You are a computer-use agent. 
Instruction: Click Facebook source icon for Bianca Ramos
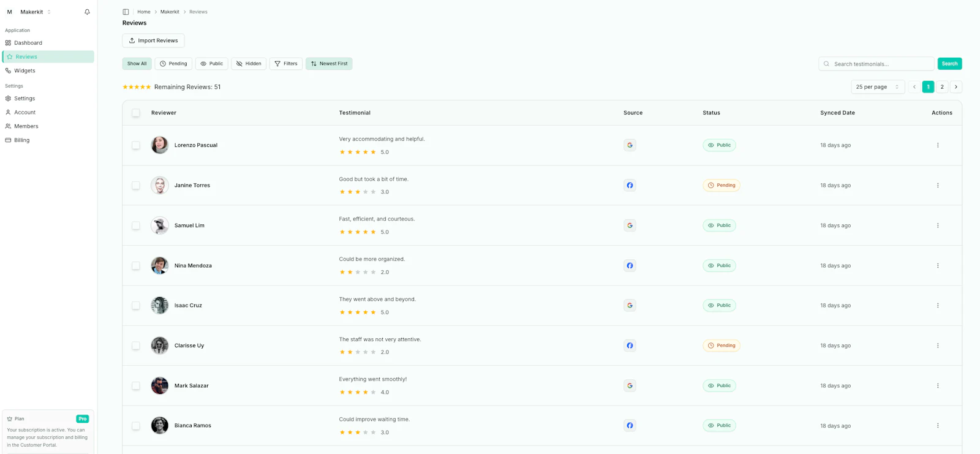tap(630, 425)
